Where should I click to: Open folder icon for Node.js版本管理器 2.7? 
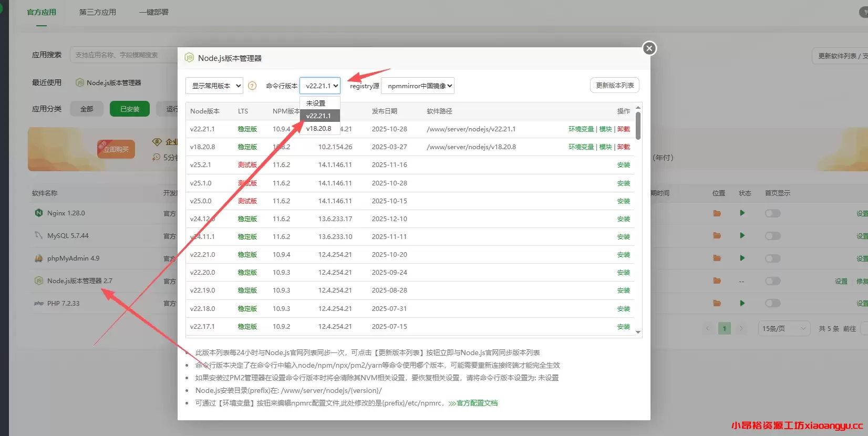tap(717, 281)
